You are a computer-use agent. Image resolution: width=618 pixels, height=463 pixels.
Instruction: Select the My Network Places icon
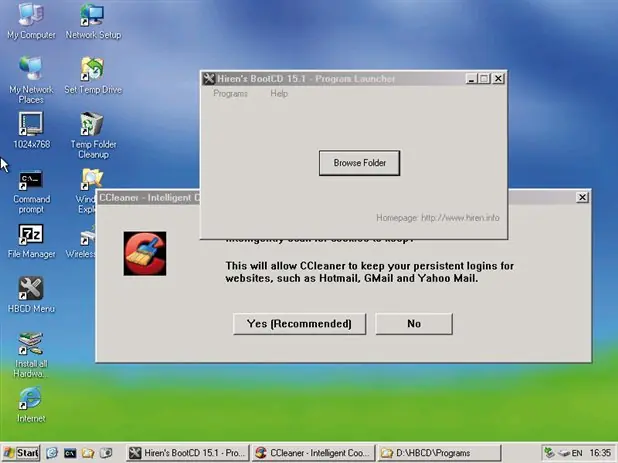pyautogui.click(x=31, y=80)
